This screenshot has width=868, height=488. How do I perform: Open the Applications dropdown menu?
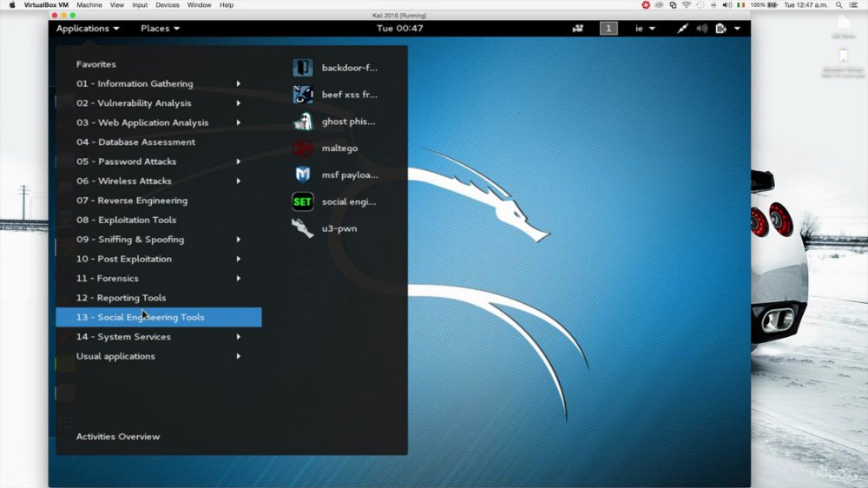click(88, 29)
